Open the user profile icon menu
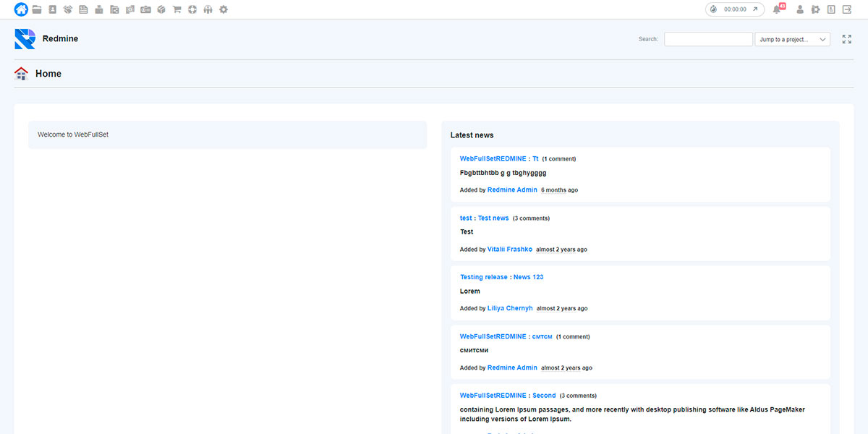Image resolution: width=868 pixels, height=434 pixels. click(x=800, y=9)
